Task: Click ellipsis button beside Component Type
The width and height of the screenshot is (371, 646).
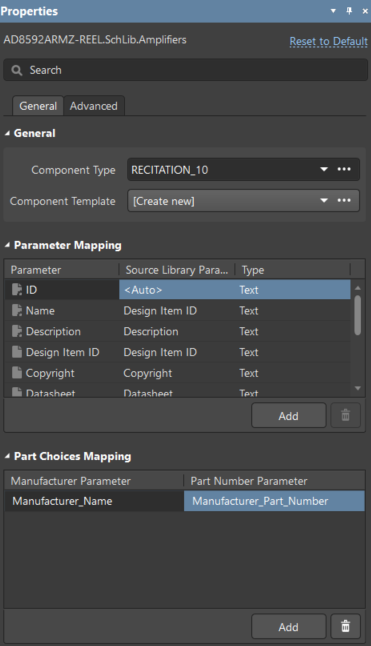Action: point(344,169)
